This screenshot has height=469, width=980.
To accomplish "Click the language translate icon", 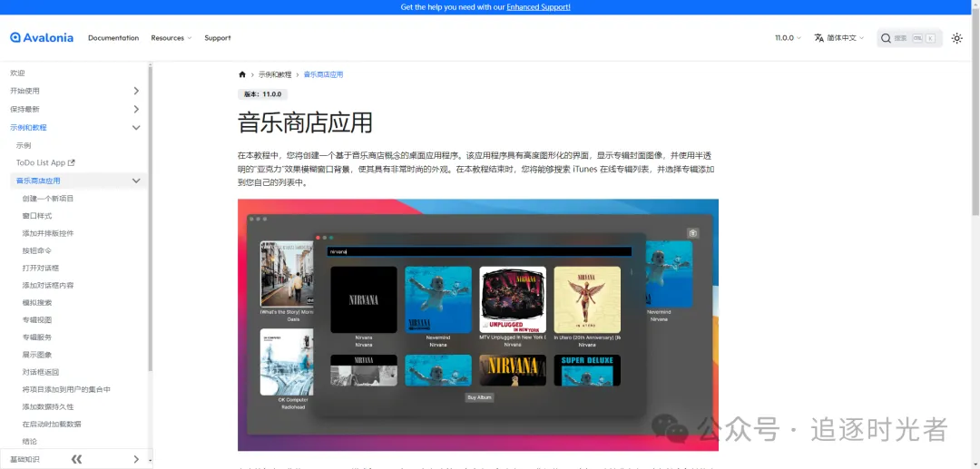I will (x=818, y=38).
